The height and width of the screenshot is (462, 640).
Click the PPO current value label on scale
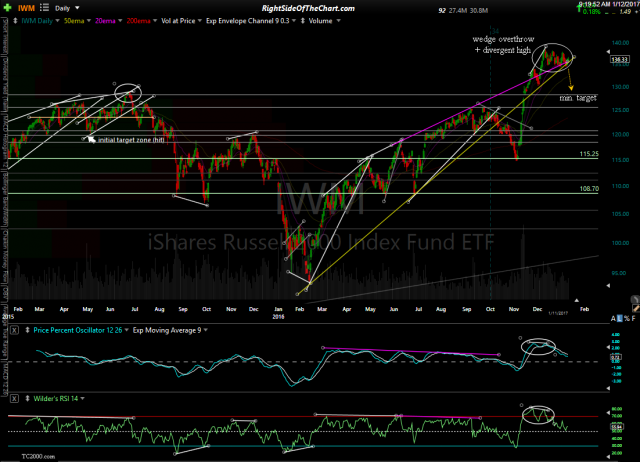coord(616,357)
